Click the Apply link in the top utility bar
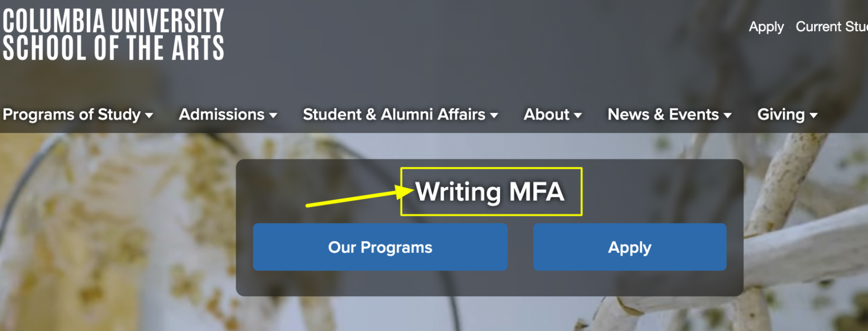 (766, 27)
